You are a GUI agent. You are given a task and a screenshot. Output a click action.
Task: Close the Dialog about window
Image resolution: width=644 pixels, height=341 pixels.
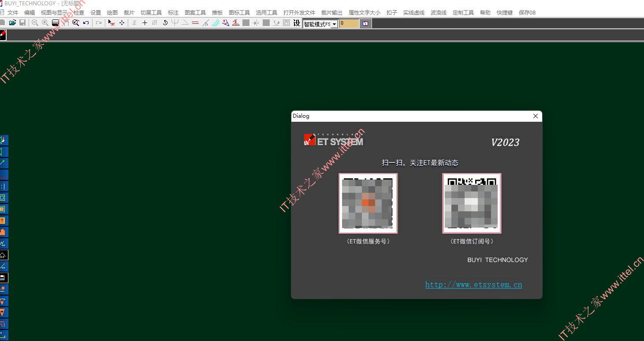click(536, 116)
